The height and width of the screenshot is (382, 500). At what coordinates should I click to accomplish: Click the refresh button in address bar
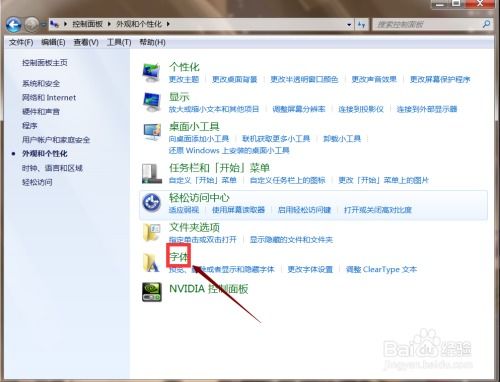(x=362, y=24)
